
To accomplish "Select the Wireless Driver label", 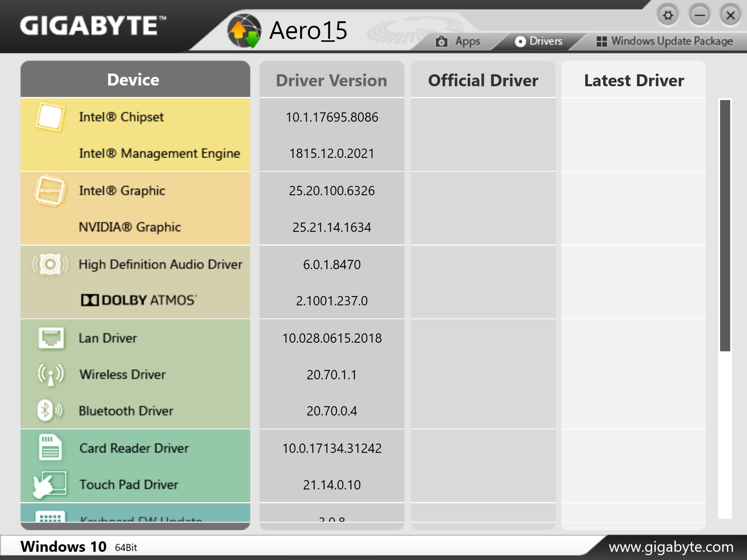I will pyautogui.click(x=123, y=374).
